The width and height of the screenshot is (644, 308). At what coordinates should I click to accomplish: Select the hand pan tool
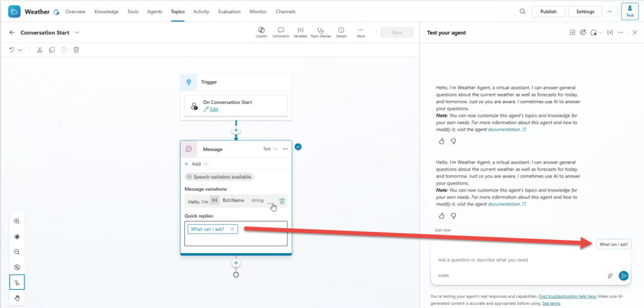click(17, 298)
